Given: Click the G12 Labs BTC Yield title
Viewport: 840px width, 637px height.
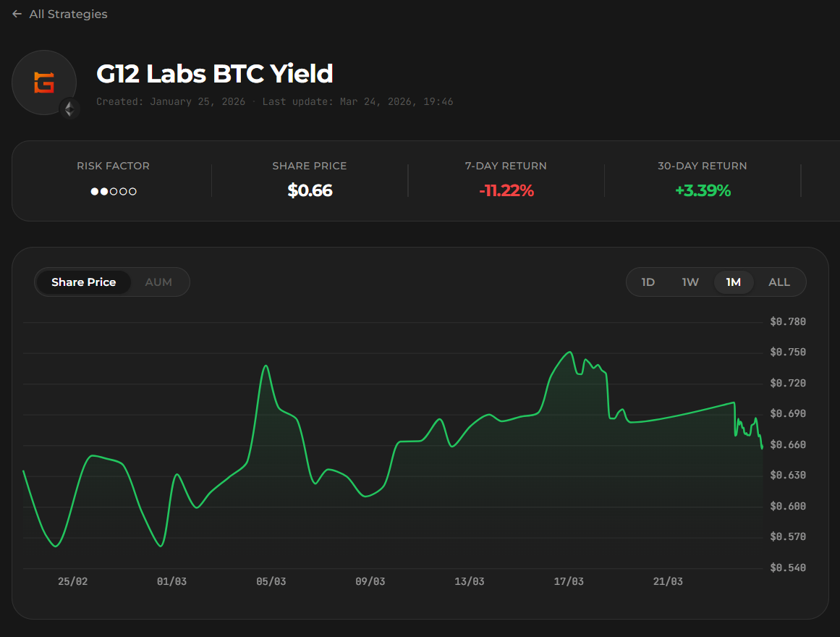Looking at the screenshot, I should pos(215,74).
